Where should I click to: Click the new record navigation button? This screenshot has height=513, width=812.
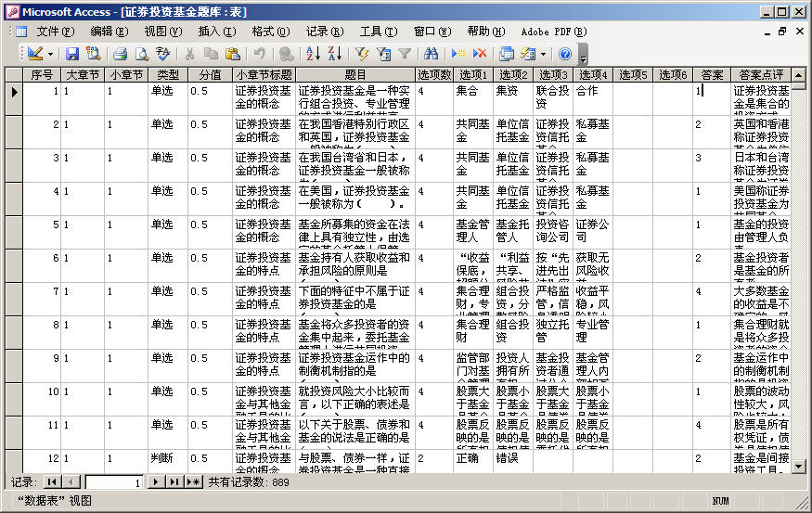point(194,482)
